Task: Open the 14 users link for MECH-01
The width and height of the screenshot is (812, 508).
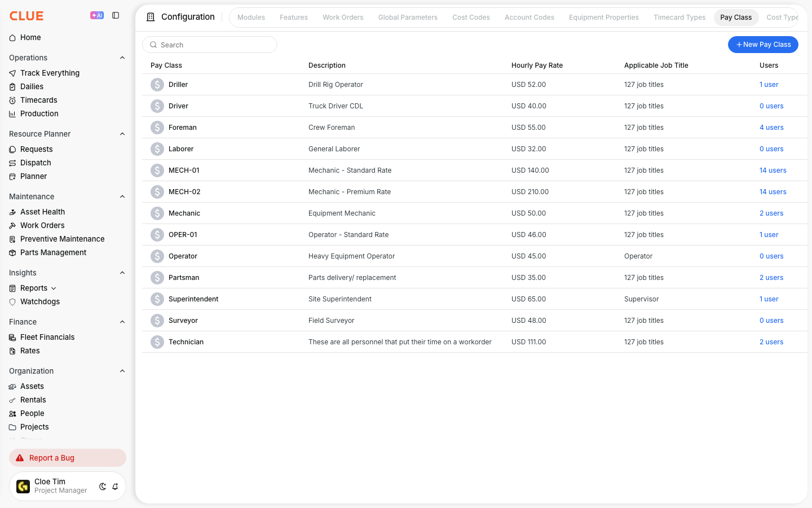Action: point(773,170)
